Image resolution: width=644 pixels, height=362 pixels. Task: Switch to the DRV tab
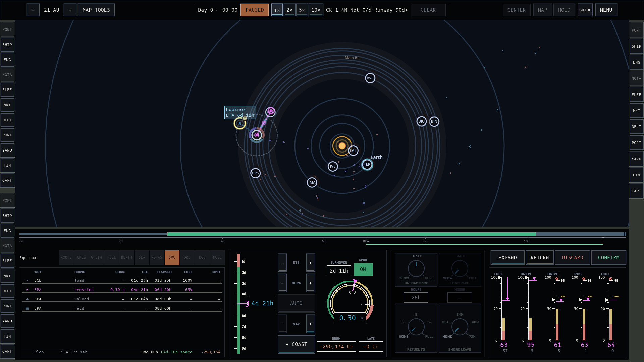187,258
